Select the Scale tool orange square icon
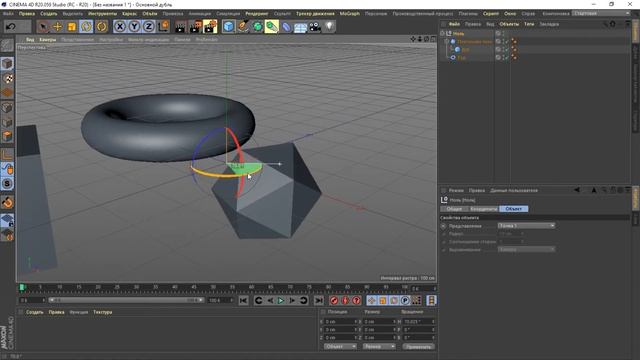This screenshot has height=360, width=640. coord(72,27)
